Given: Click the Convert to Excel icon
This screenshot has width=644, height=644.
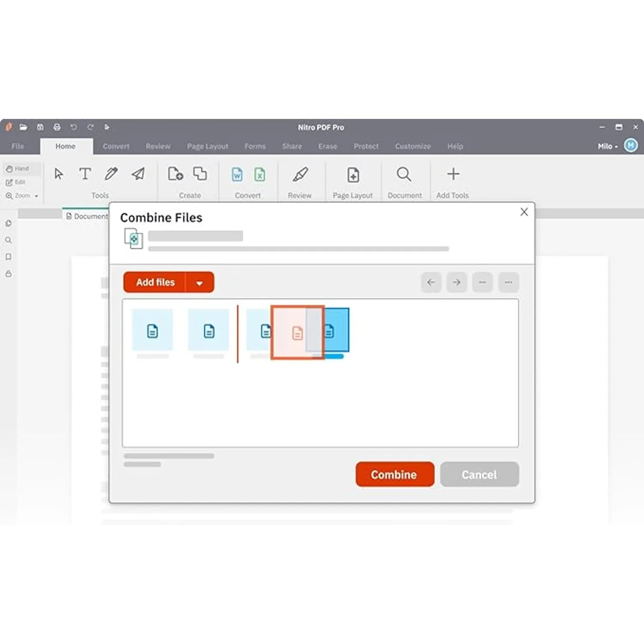Looking at the screenshot, I should [x=259, y=175].
